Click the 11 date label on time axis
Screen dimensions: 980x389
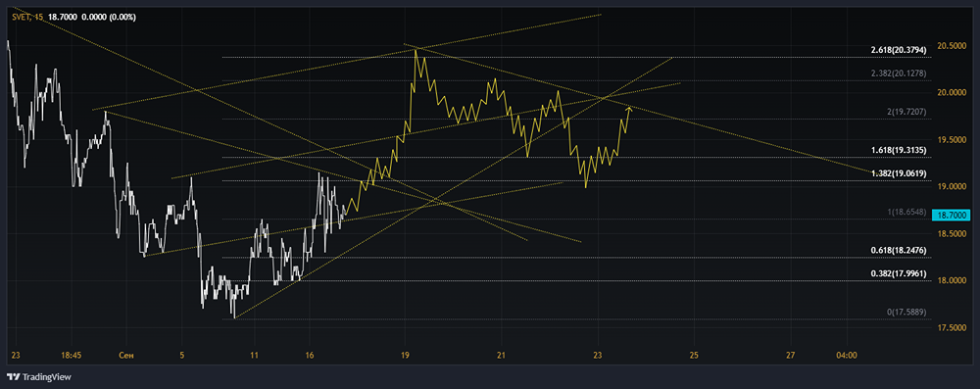pyautogui.click(x=255, y=355)
